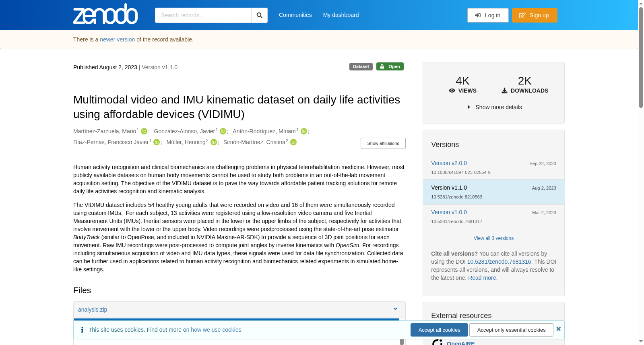Click DOI text 10.5281/zenodo.8210563
The width and height of the screenshot is (644, 345).
tap(456, 197)
